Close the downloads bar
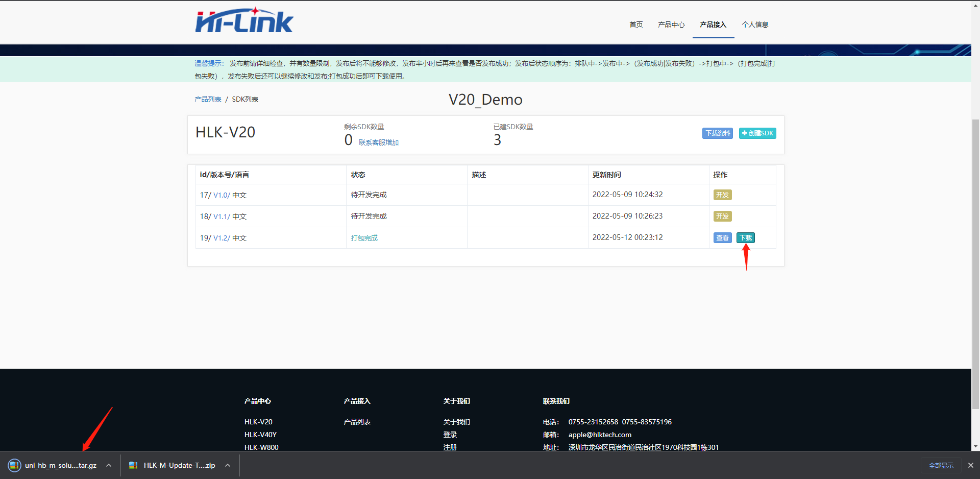Image resolution: width=980 pixels, height=479 pixels. (970, 465)
